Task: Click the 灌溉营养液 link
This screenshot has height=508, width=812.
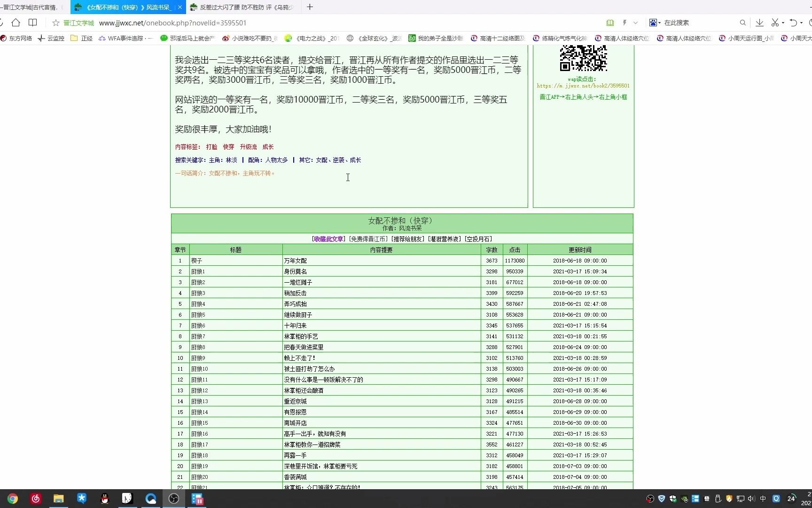Action: (444, 239)
